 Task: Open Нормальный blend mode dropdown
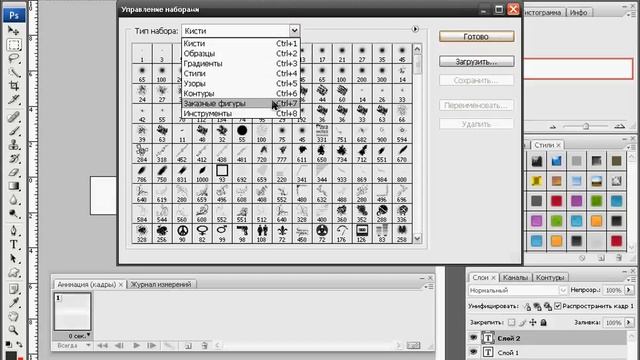(518, 290)
